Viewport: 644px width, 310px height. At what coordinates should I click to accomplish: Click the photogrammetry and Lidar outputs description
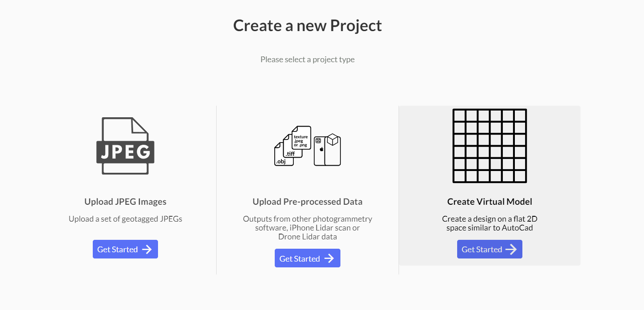pyautogui.click(x=308, y=228)
